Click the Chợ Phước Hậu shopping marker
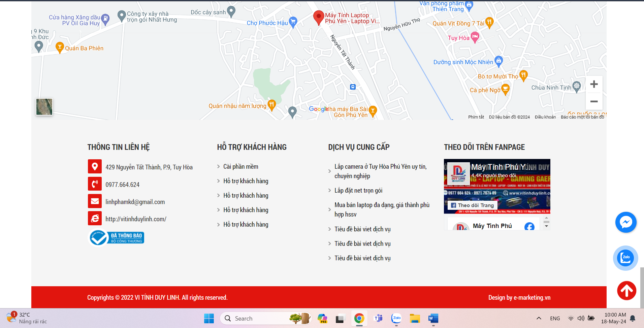This screenshot has height=328, width=644. point(293,22)
